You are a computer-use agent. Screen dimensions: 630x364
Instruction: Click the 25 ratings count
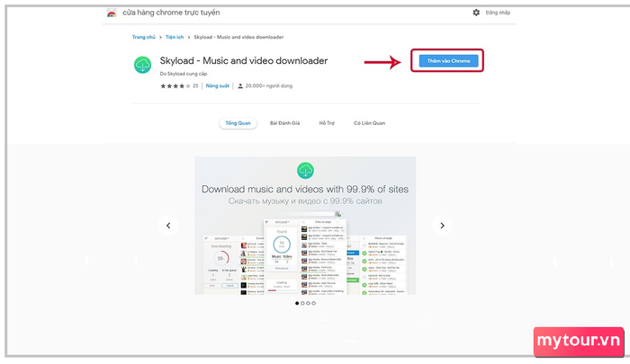195,86
